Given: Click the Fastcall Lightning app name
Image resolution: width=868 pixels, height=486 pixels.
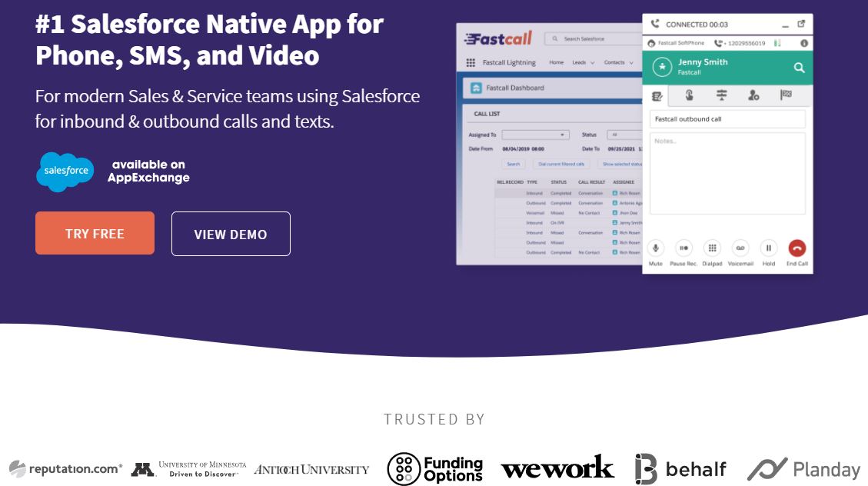Looking at the screenshot, I should click(x=509, y=62).
